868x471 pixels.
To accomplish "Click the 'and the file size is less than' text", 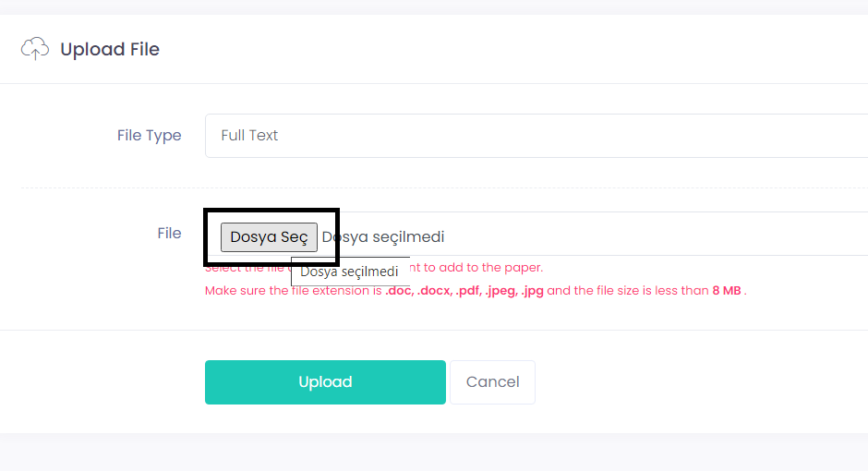I will coord(628,291).
